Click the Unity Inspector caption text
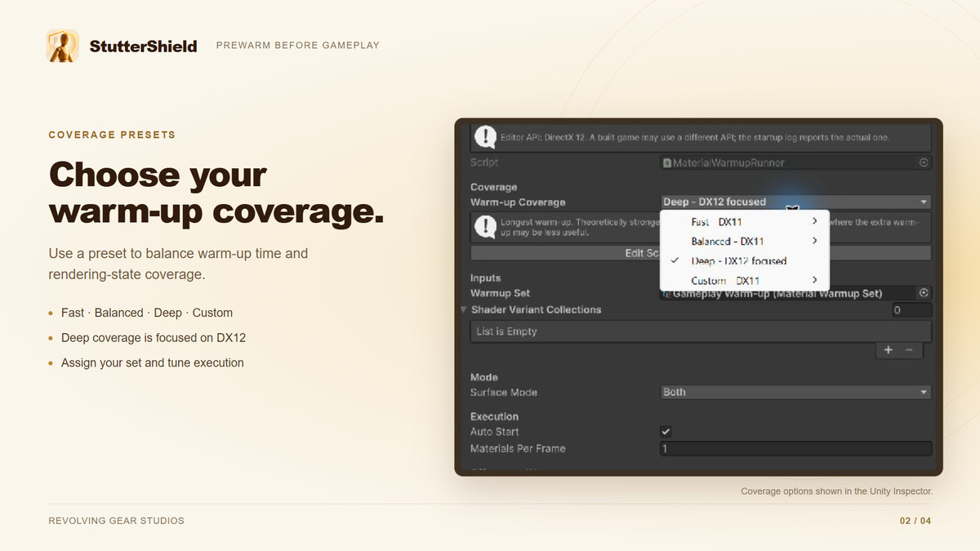The width and height of the screenshot is (980, 551). pos(836,491)
